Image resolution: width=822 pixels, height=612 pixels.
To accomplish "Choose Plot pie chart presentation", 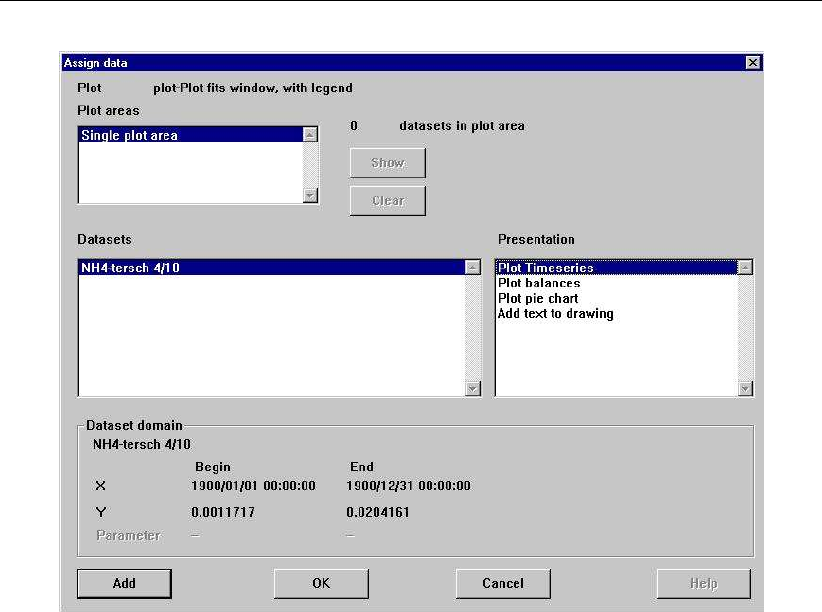I will tap(617, 298).
